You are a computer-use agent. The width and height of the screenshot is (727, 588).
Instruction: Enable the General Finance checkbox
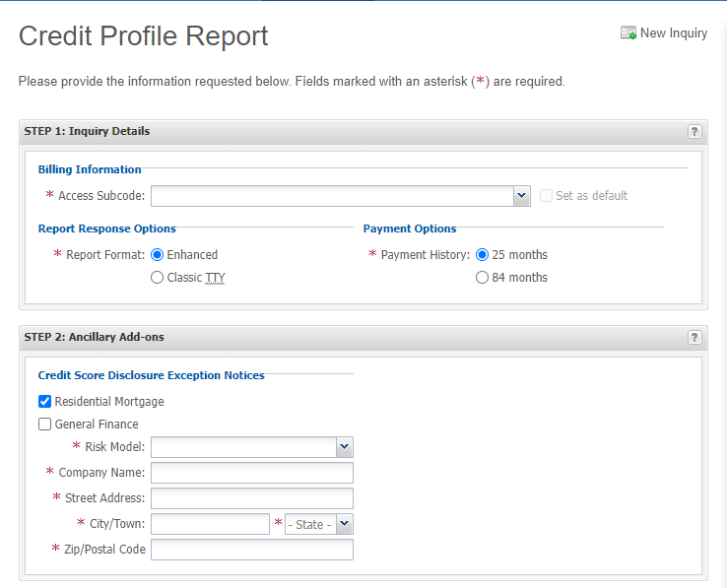pos(44,425)
